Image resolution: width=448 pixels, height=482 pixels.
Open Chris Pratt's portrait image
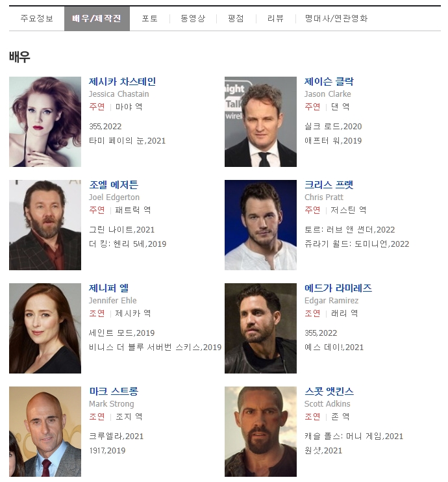(260, 225)
